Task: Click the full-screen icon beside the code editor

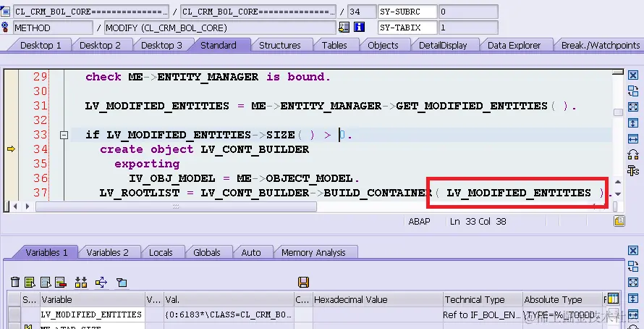Action: click(633, 107)
